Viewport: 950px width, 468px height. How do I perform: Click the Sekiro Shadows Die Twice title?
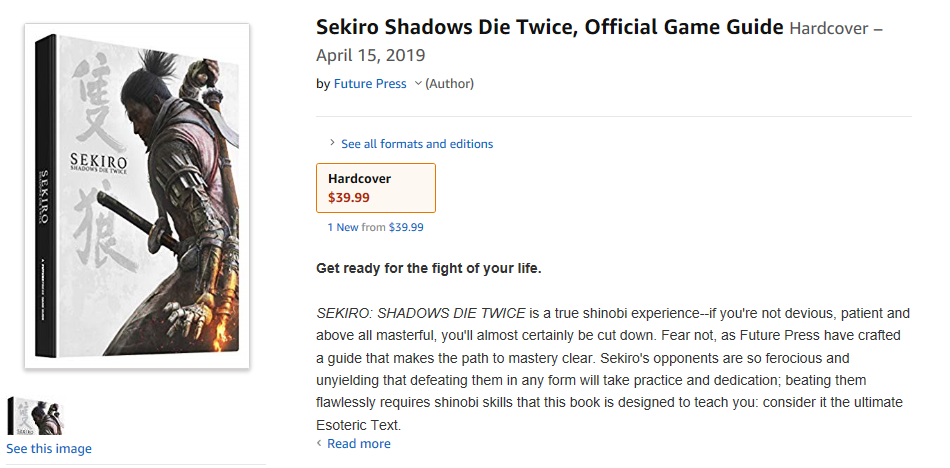[550, 27]
